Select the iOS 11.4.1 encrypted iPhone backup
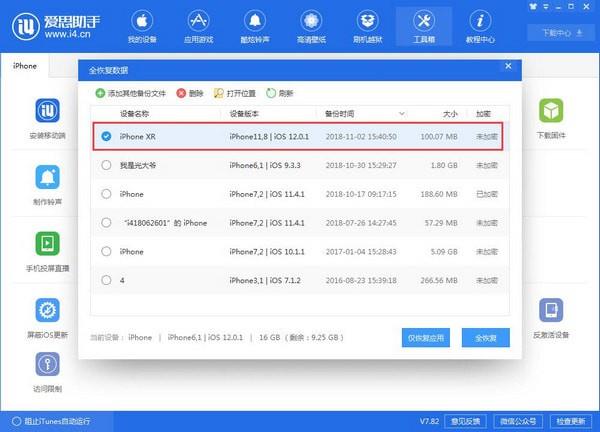The width and height of the screenshot is (600, 432). click(106, 194)
